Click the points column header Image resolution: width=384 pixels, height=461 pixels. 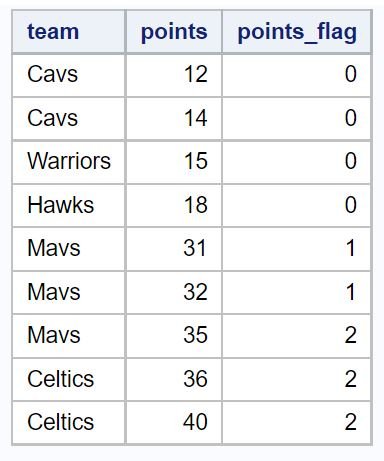(174, 32)
